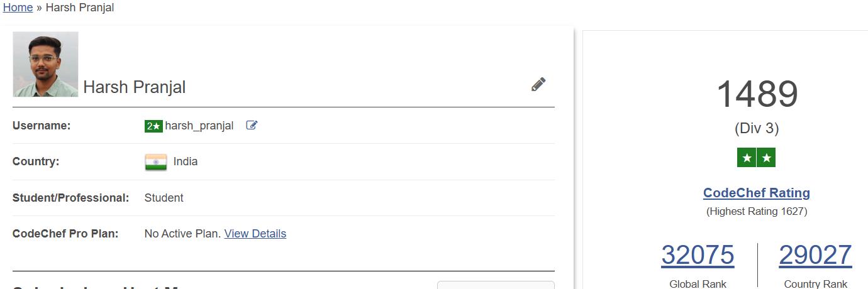Open the CodeChef Rating link
The image size is (868, 289).
point(756,193)
